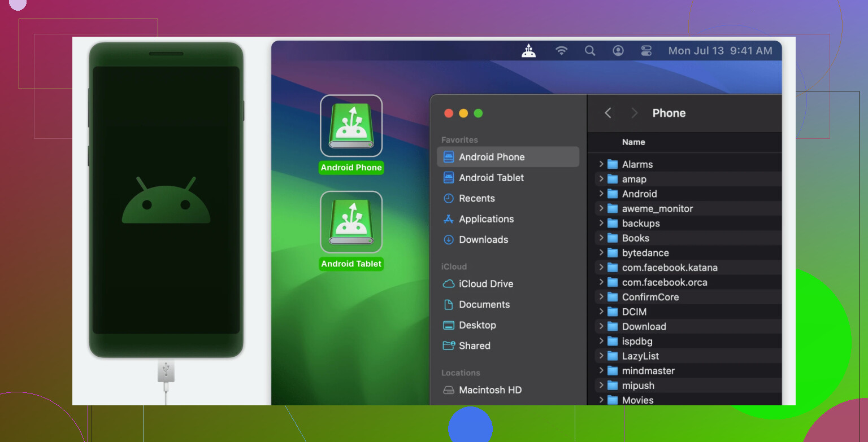This screenshot has height=442, width=868.
Task: Click the Finder back arrow
Action: pyautogui.click(x=608, y=113)
